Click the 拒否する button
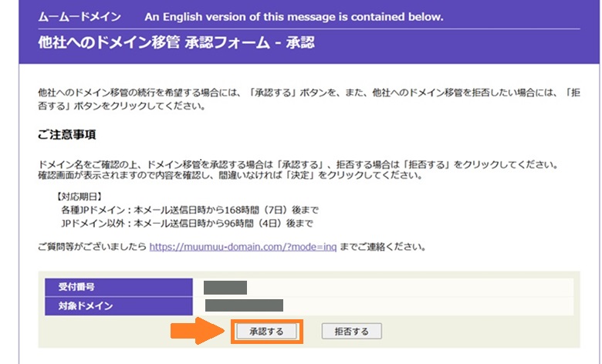Screen dimensions: 602x364 point(351,332)
